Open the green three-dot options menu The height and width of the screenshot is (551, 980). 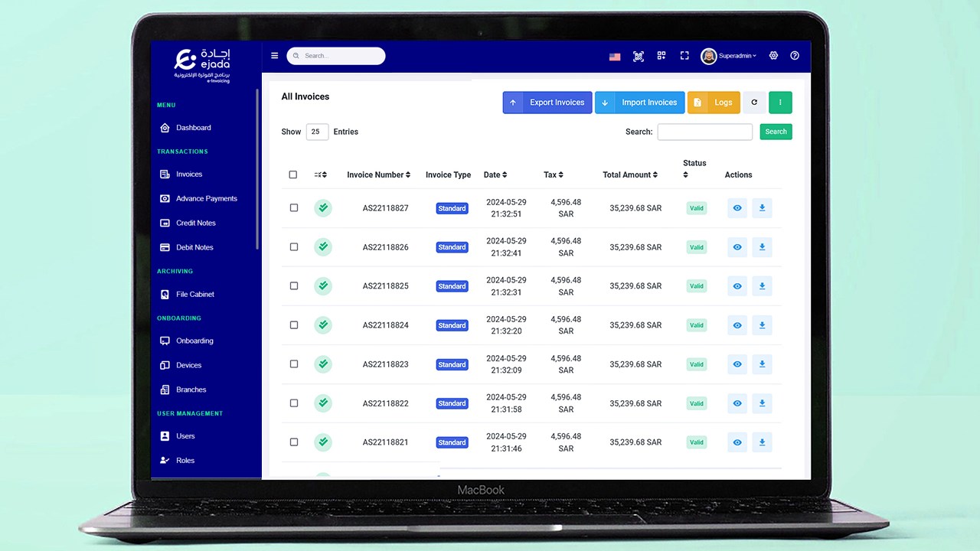point(780,102)
